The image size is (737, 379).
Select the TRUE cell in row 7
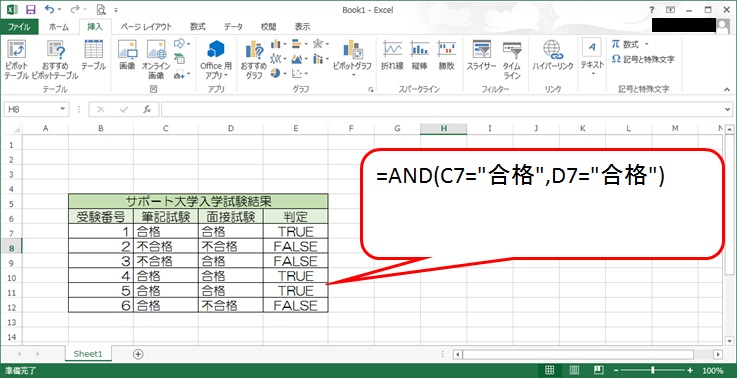(295, 231)
